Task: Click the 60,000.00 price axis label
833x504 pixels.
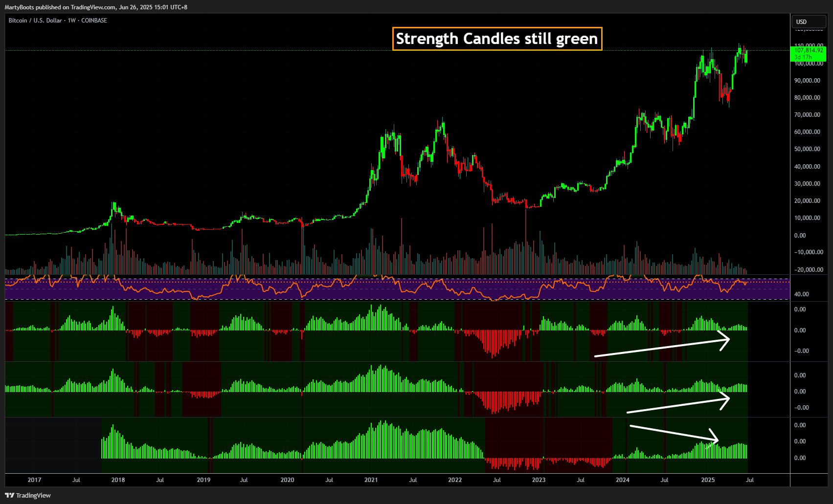Action: coord(808,132)
